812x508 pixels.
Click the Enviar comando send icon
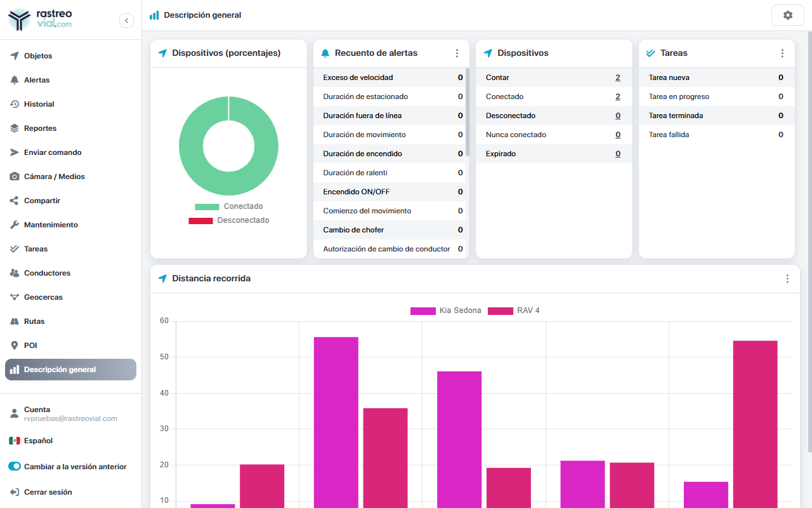coord(15,152)
